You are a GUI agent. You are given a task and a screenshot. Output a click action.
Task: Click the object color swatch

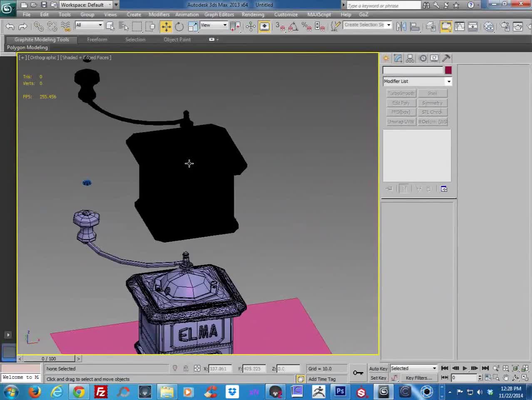click(x=448, y=70)
